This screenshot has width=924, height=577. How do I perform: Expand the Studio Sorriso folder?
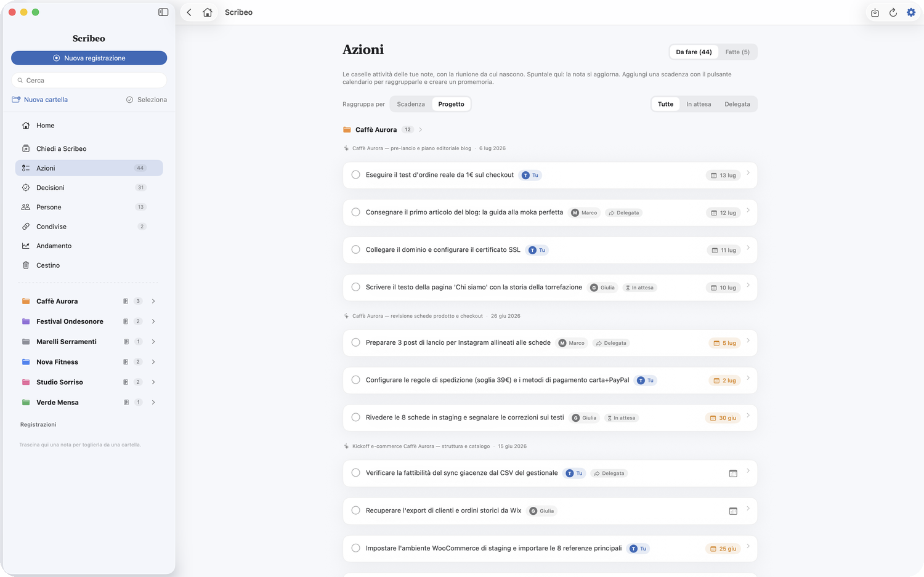point(153,382)
